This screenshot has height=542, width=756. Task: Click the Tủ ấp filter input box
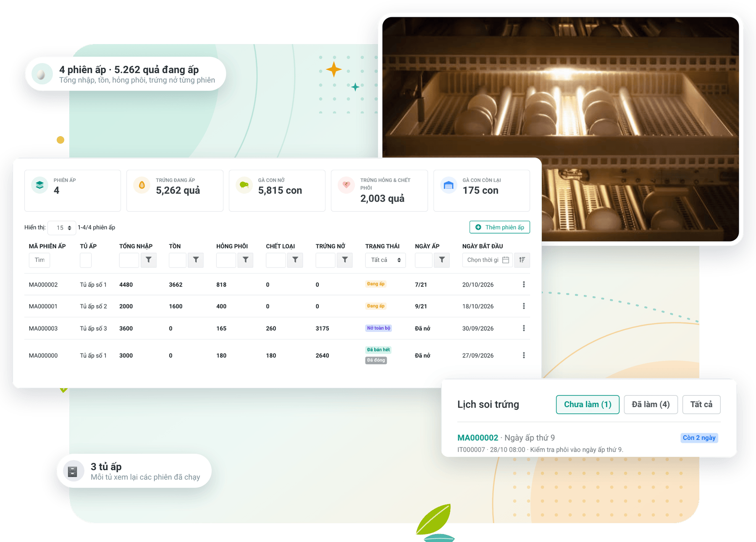pos(86,260)
